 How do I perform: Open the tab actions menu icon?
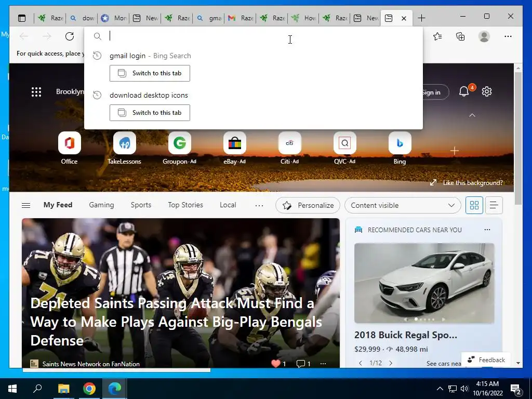(x=22, y=18)
